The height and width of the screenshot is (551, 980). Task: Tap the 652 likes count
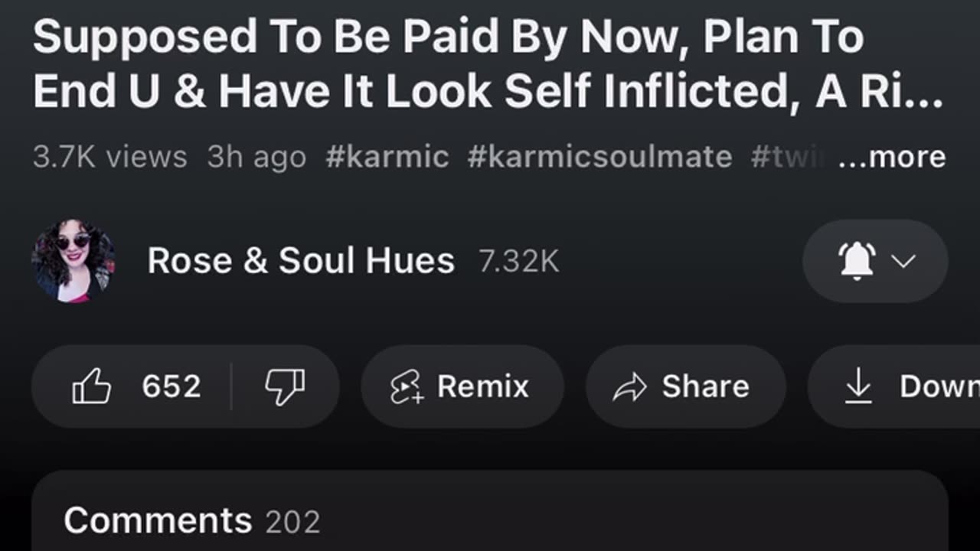coord(171,386)
